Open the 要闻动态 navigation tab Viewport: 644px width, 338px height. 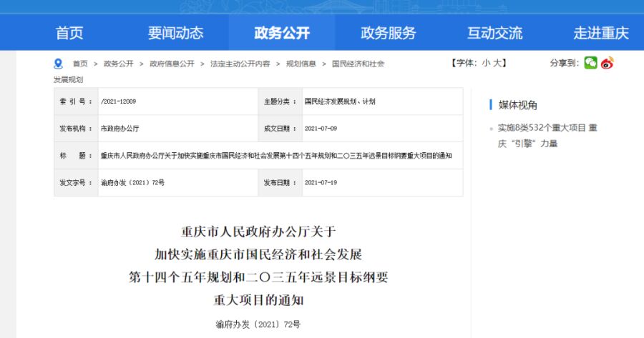click(175, 33)
